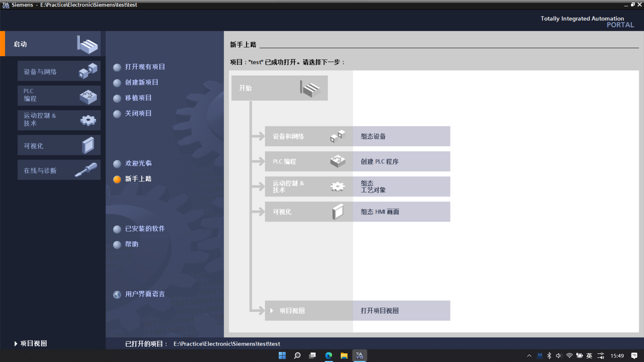Image resolution: width=644 pixels, height=362 pixels.
Task: Switch to the 在线与诊断 portal
Action: (x=59, y=170)
